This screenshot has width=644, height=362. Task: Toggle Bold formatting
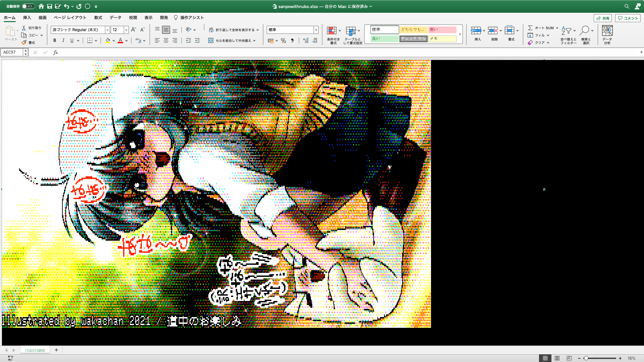click(x=55, y=41)
